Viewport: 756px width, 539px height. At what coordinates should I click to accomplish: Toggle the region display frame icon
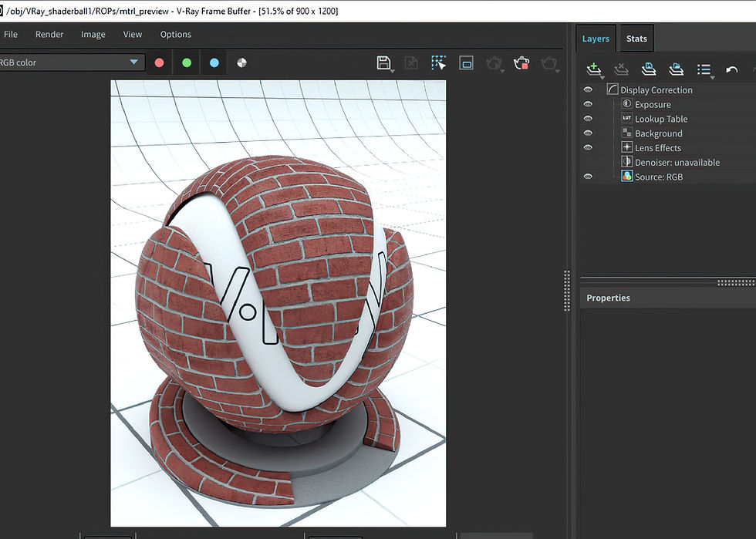click(466, 62)
